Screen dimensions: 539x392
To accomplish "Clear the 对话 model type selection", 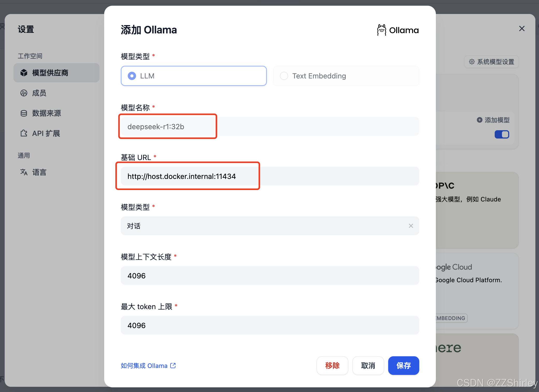I will pos(411,226).
